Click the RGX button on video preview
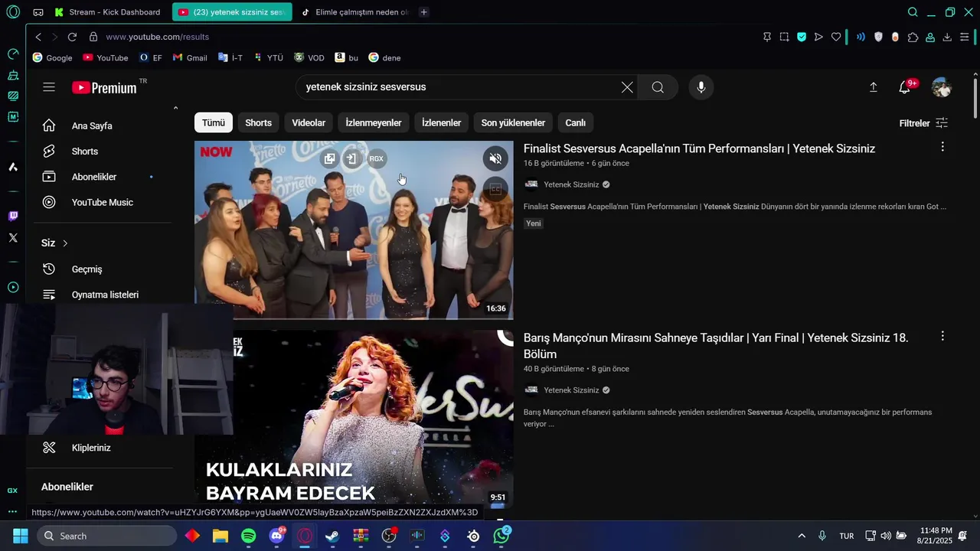980x551 pixels. click(376, 159)
